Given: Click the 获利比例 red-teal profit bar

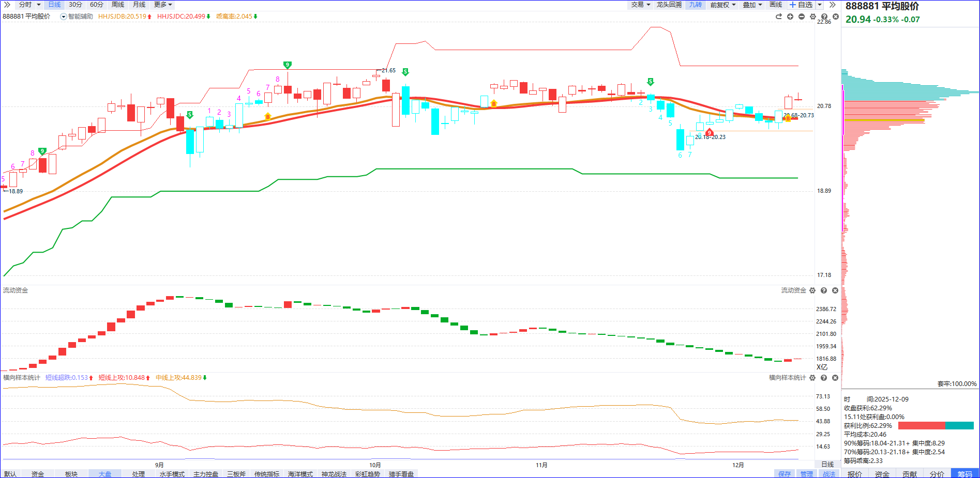Looking at the screenshot, I should coord(936,426).
